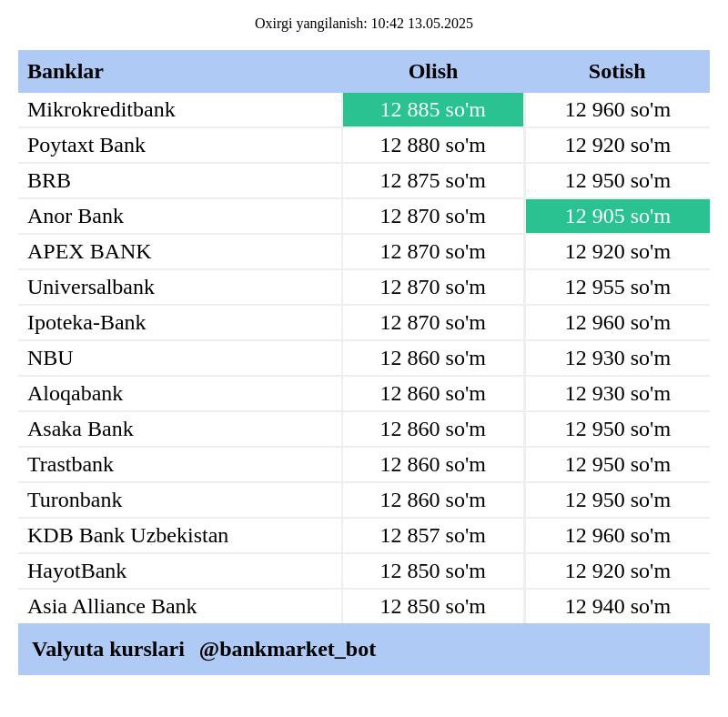Click the Anor Bank name
This screenshot has height=717, width=728.
pos(76,217)
